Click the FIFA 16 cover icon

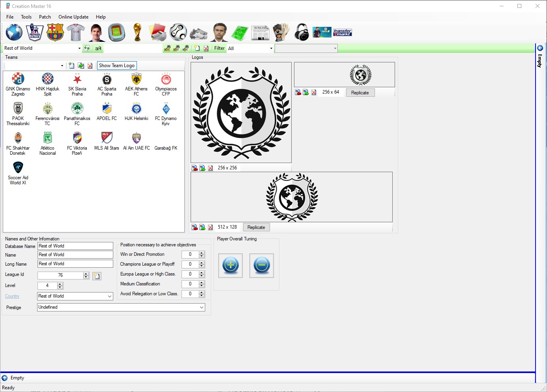pyautogui.click(x=322, y=32)
